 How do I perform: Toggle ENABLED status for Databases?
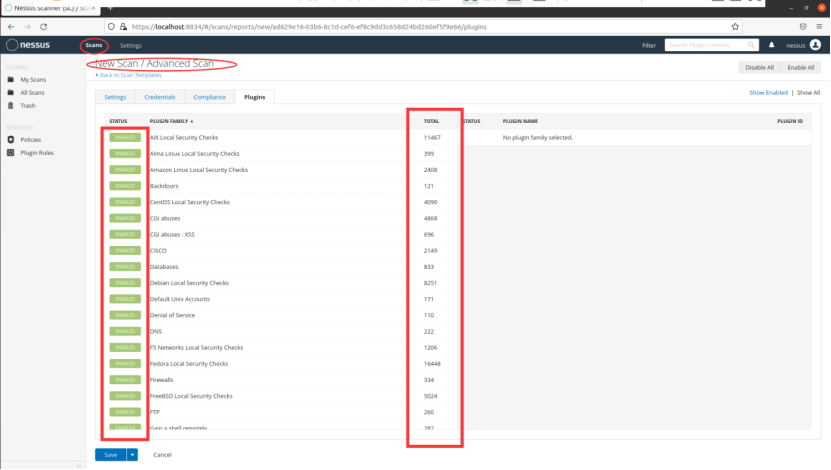point(125,267)
